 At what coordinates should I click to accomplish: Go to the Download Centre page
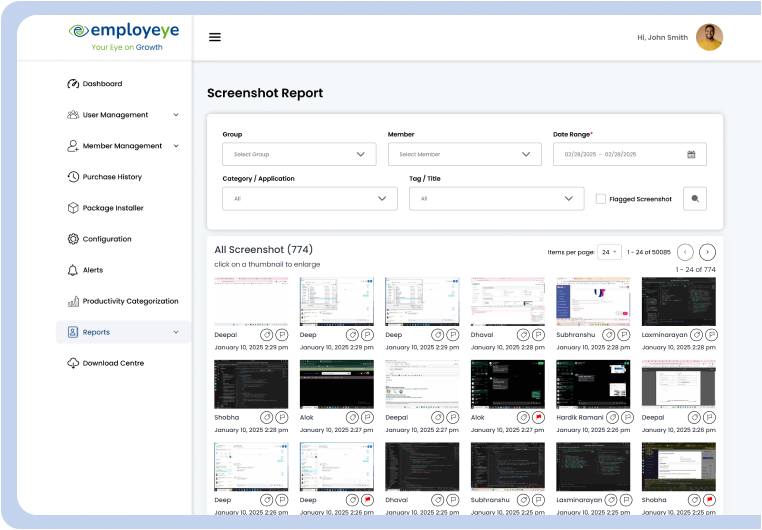[x=112, y=363]
